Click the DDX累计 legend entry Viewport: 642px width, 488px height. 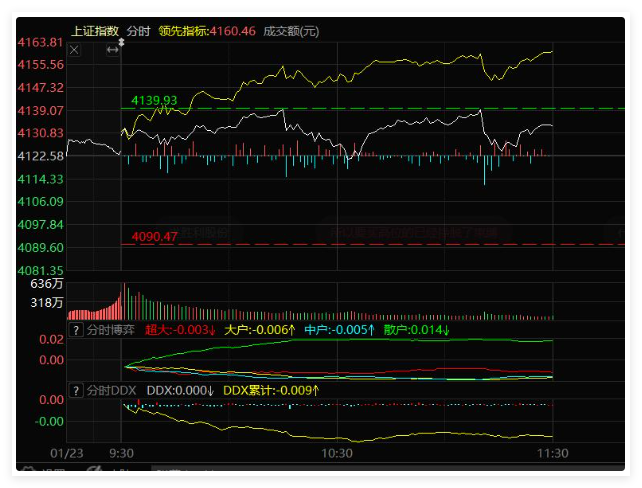coord(271,389)
